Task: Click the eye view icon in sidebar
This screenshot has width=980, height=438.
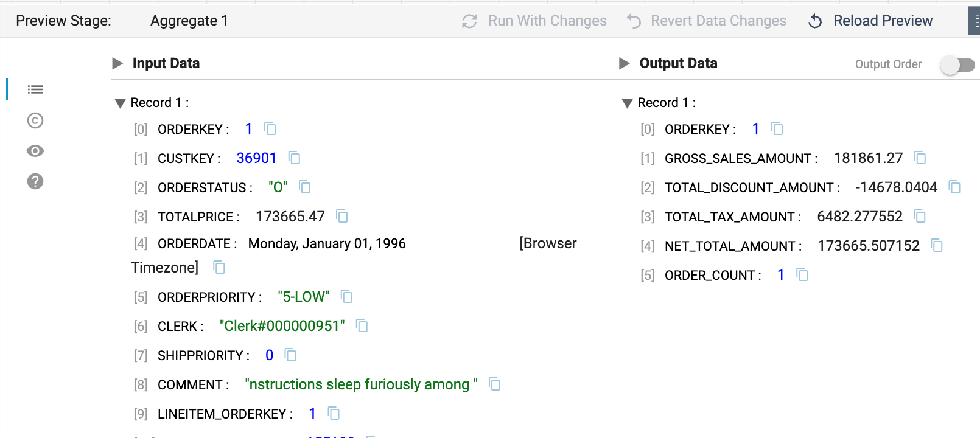Action: [35, 151]
